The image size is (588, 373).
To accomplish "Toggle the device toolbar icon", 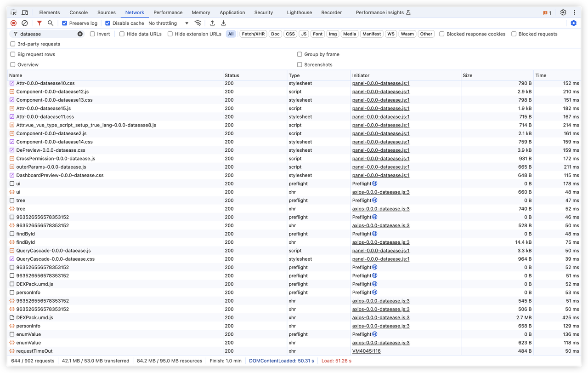I will click(25, 12).
